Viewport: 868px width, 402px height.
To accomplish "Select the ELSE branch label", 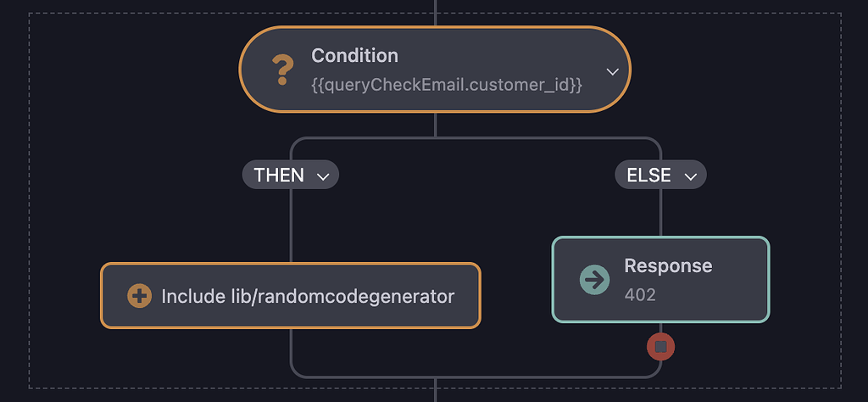I will pyautogui.click(x=648, y=176).
